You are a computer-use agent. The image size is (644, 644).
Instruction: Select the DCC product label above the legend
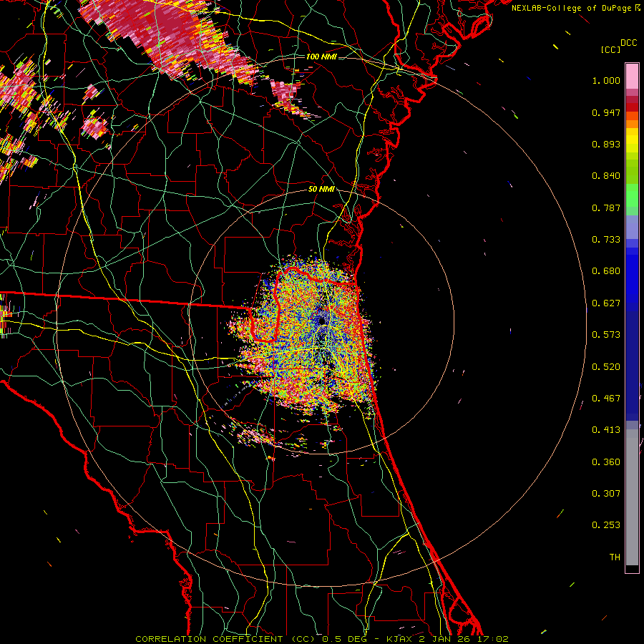click(628, 43)
